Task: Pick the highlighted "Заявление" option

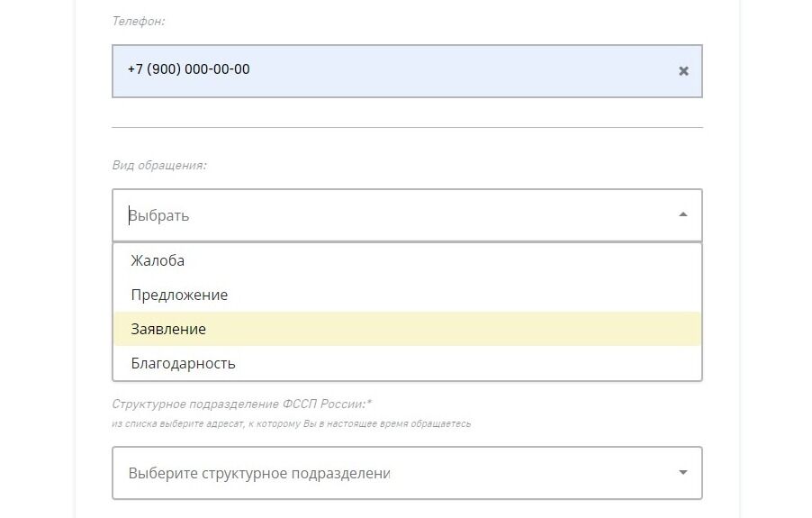Action: pos(407,329)
